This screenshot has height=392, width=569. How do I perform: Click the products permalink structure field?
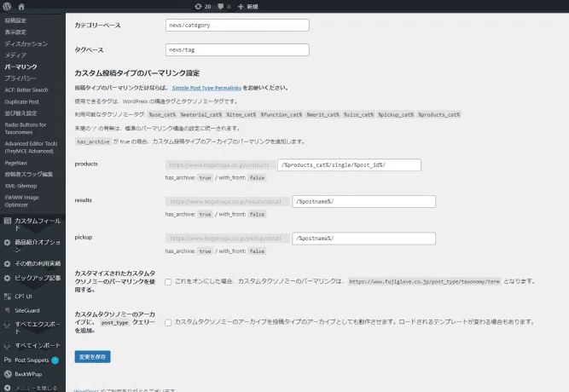(x=349, y=165)
